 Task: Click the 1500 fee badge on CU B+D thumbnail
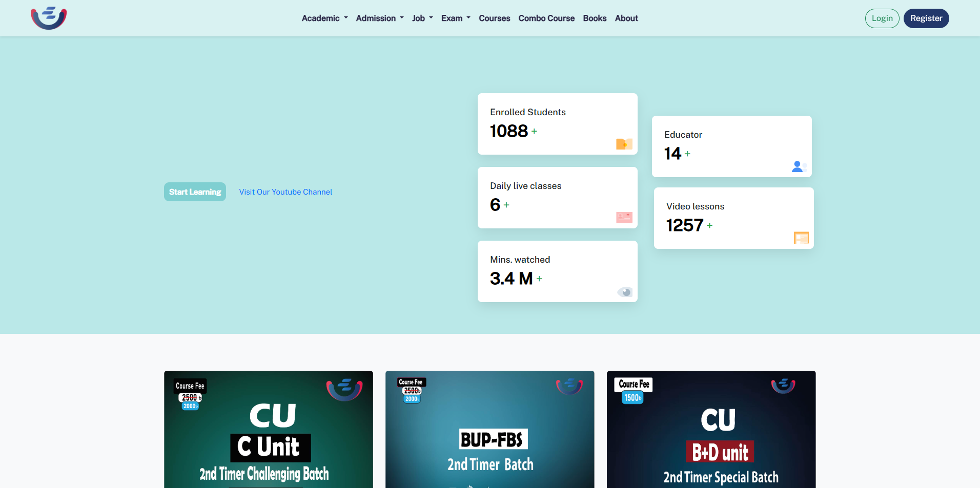(632, 397)
